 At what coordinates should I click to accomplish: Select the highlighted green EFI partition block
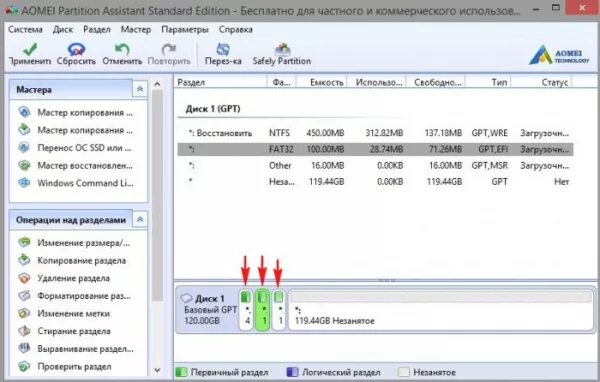click(x=262, y=310)
